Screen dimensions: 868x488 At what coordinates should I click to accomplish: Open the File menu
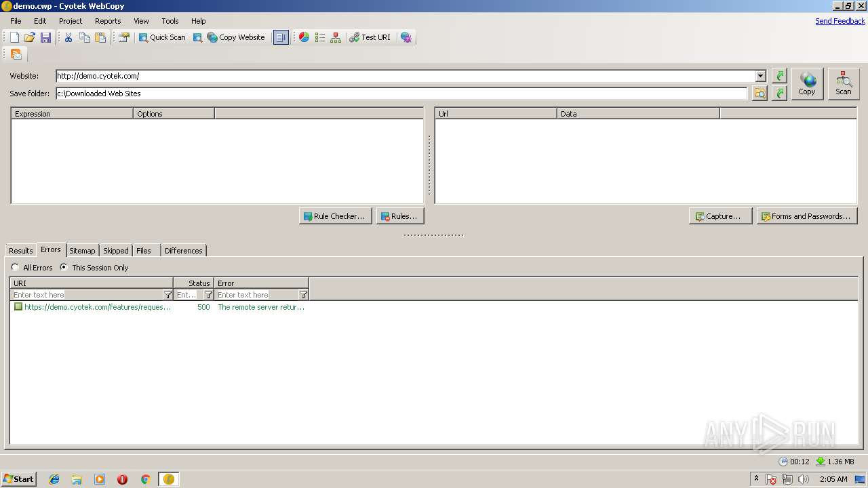16,21
